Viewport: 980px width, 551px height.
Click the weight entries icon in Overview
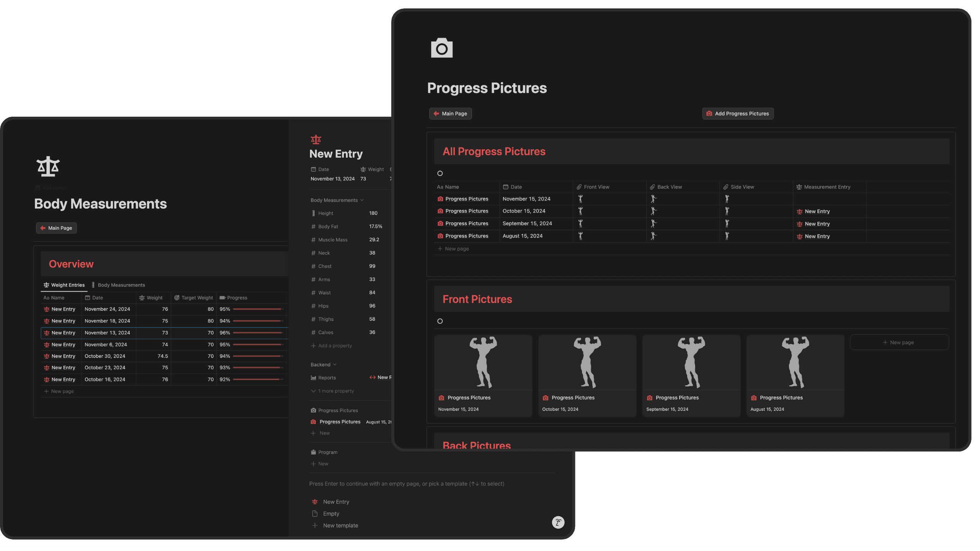tap(46, 285)
